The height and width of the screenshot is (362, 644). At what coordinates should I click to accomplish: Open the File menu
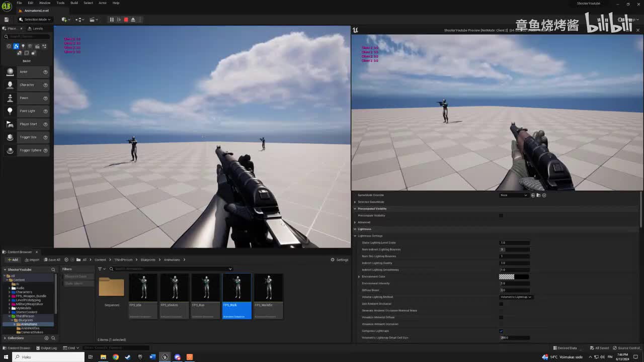pyautogui.click(x=19, y=3)
